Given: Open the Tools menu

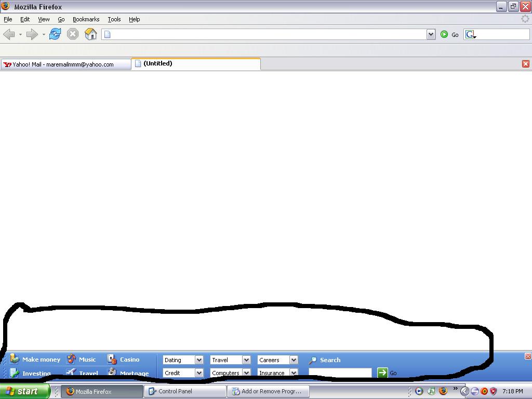Looking at the screenshot, I should tap(114, 19).
